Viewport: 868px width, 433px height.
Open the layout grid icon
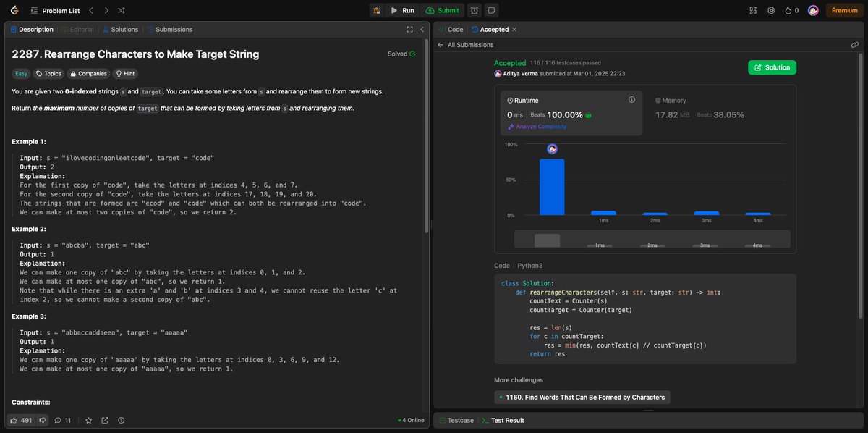click(753, 10)
